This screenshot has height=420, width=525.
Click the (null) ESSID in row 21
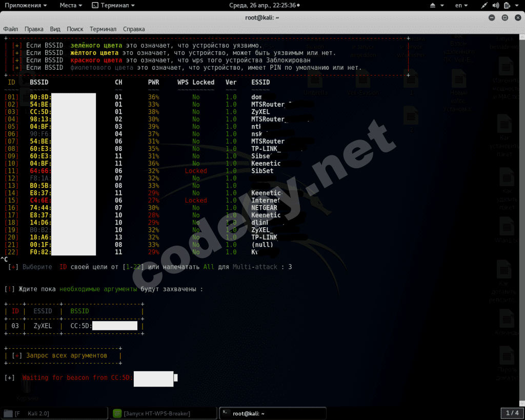[x=262, y=245]
